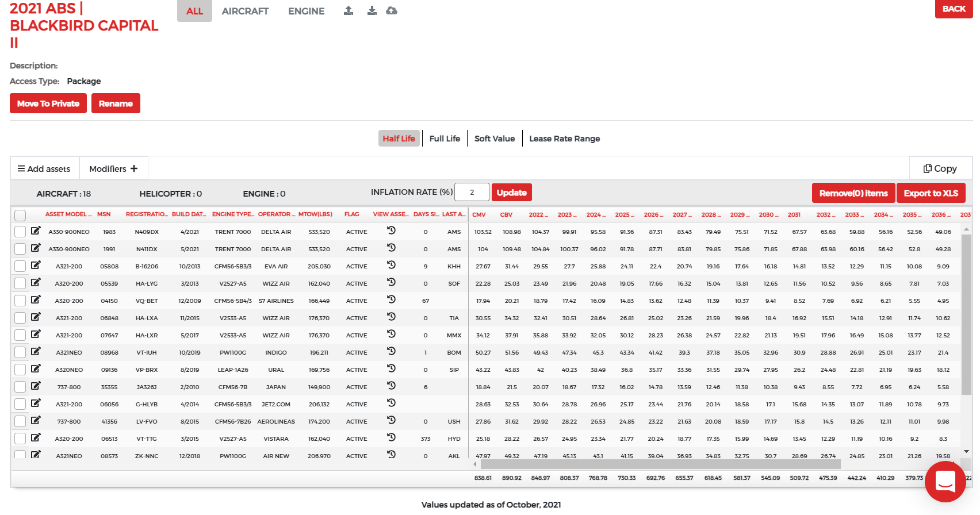Open the chat support bubble

(945, 481)
